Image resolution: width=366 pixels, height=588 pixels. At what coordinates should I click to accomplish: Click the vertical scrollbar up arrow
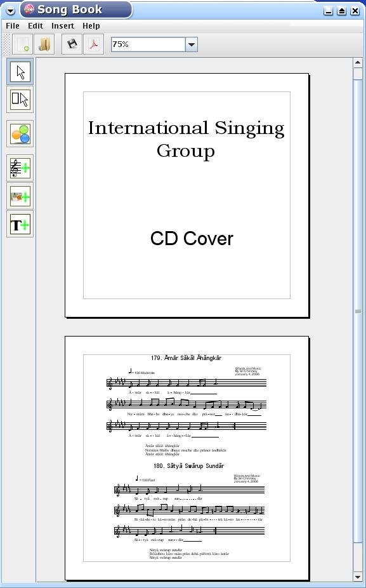tap(357, 63)
